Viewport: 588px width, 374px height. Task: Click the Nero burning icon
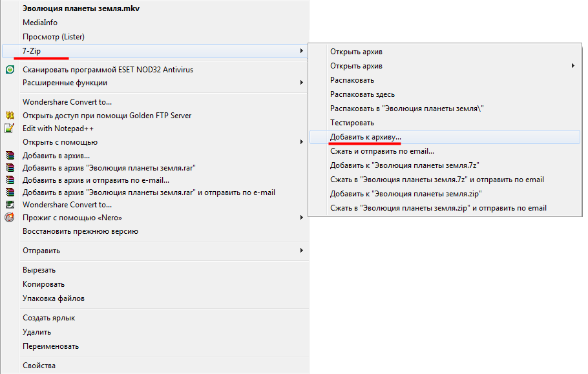click(x=10, y=217)
